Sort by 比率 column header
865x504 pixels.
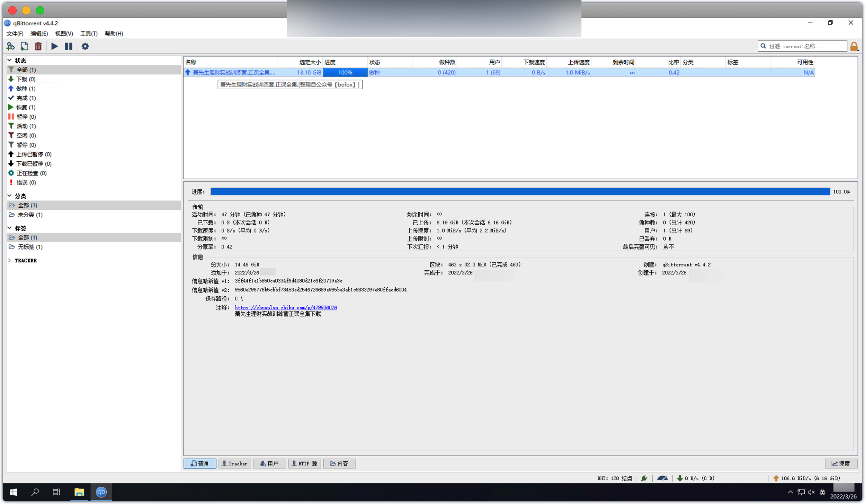[658, 62]
